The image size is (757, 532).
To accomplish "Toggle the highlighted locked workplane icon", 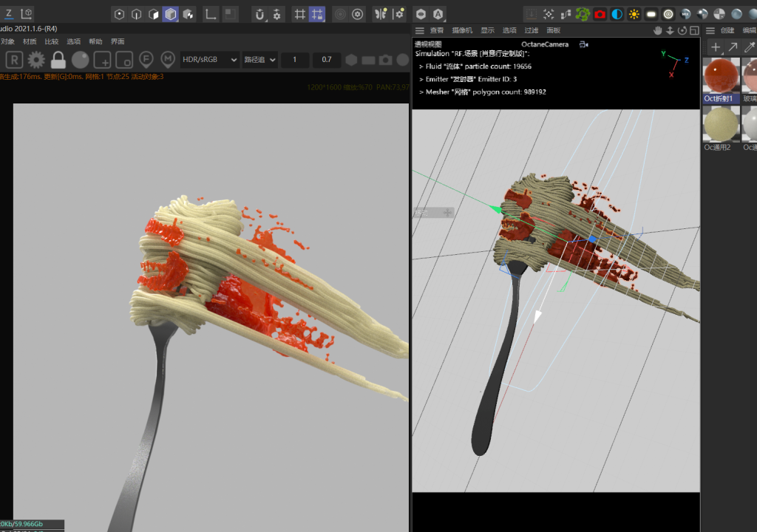I will 317,15.
